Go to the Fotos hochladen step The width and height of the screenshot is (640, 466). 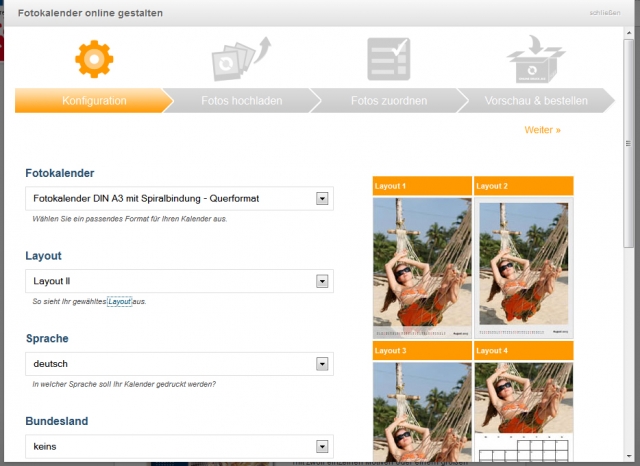pyautogui.click(x=242, y=101)
